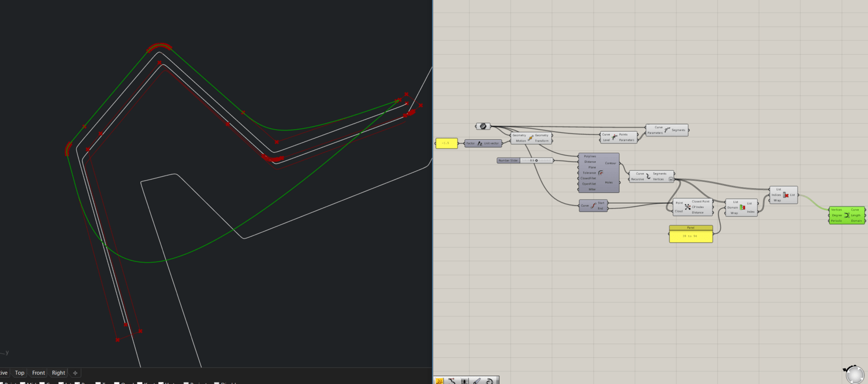The width and height of the screenshot is (868, 384).
Task: Click the Geometry Pipeline eye icon
Action: [x=483, y=126]
